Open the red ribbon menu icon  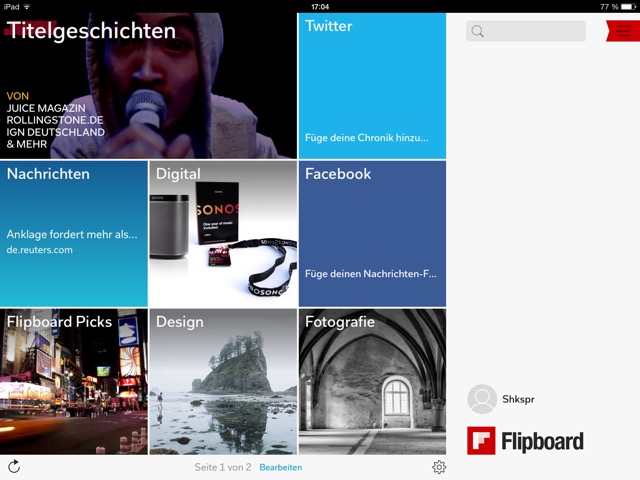pos(623,31)
